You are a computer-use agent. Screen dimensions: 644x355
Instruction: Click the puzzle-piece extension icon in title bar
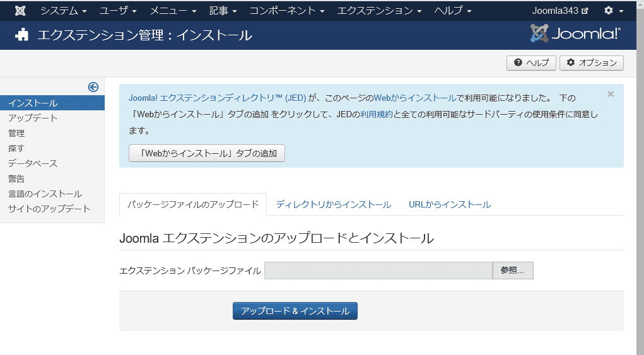tap(22, 35)
